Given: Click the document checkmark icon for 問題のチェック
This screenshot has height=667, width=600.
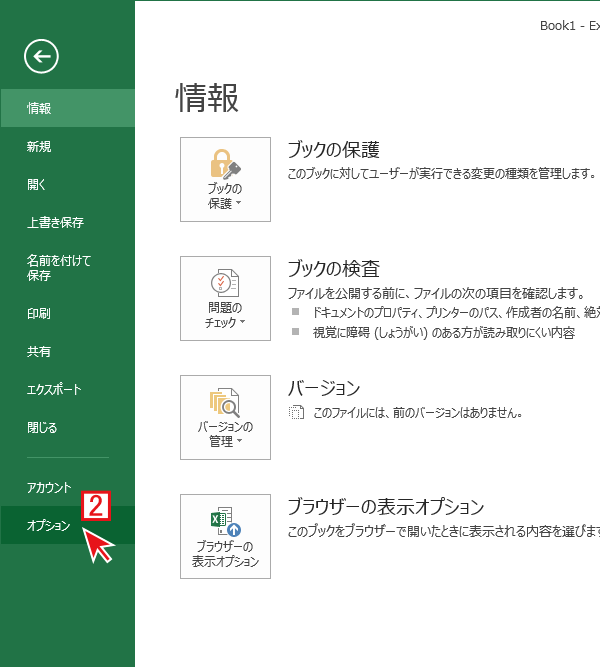Looking at the screenshot, I should [225, 283].
